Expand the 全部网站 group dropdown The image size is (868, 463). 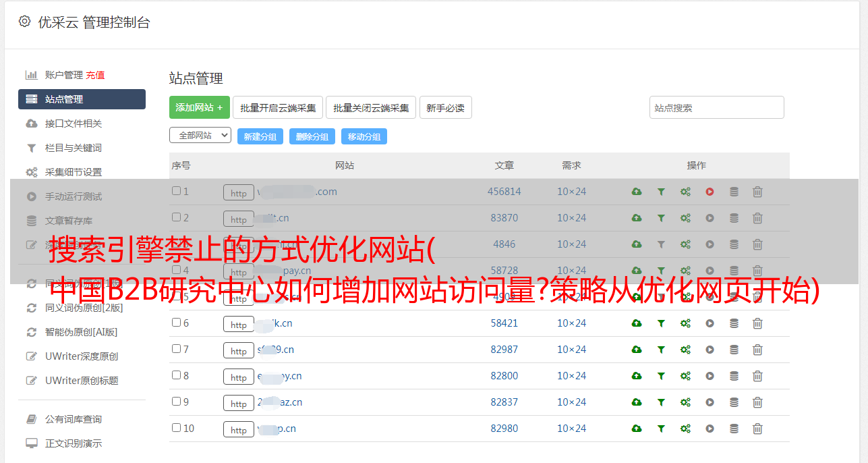(x=200, y=135)
